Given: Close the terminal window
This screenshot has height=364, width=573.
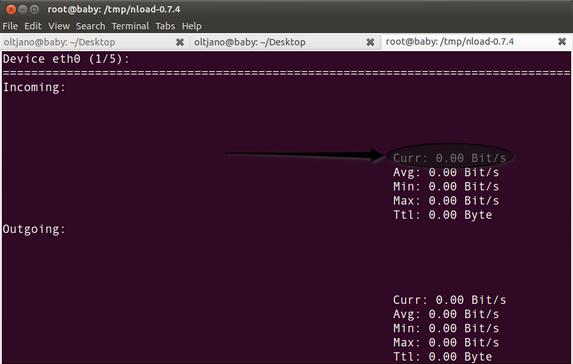Looking at the screenshot, I should [x=11, y=10].
